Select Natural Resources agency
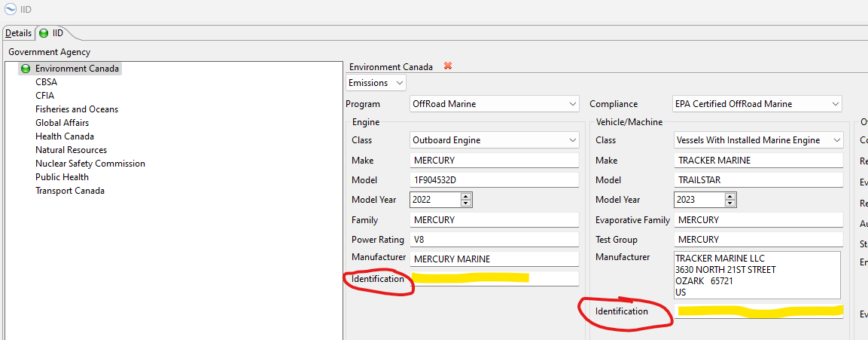The width and height of the screenshot is (868, 340). coord(71,150)
